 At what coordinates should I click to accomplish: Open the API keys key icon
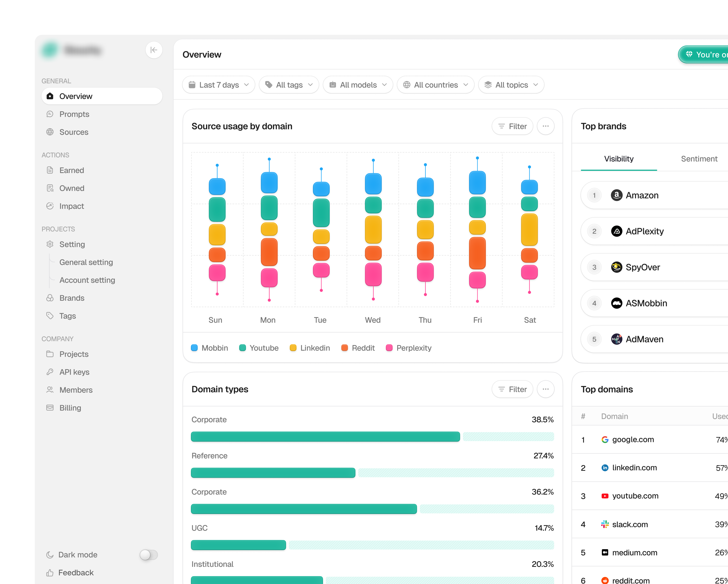[x=50, y=372]
